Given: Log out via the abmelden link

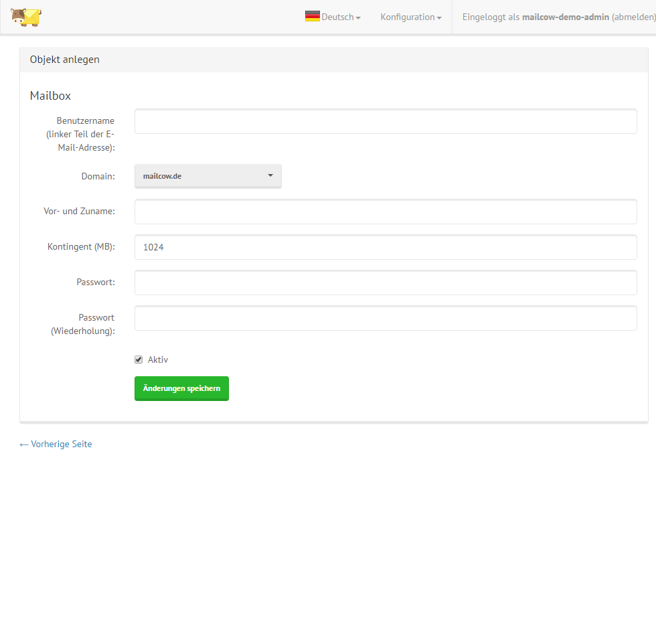Looking at the screenshot, I should tap(633, 17).
